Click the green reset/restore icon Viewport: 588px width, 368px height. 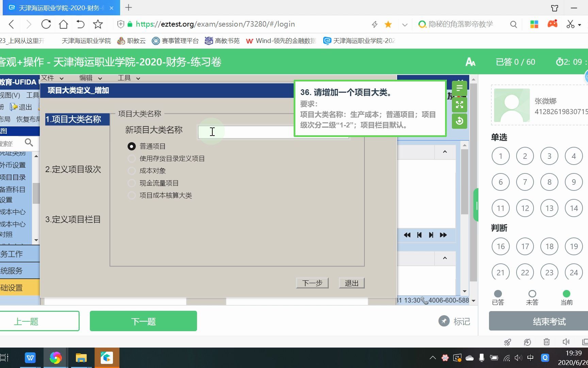click(x=459, y=121)
